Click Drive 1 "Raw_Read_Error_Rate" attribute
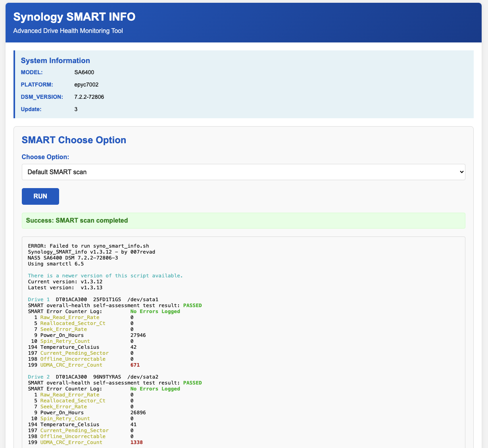The image size is (488, 448). [70, 317]
